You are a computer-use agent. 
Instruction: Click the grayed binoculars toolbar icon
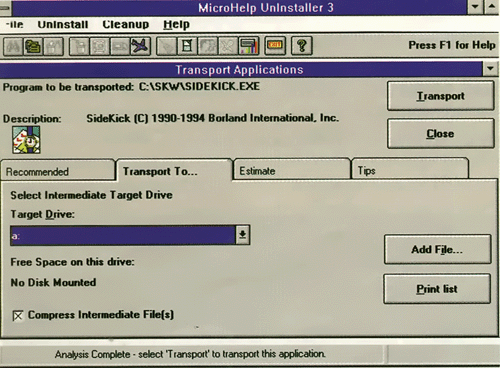13,46
